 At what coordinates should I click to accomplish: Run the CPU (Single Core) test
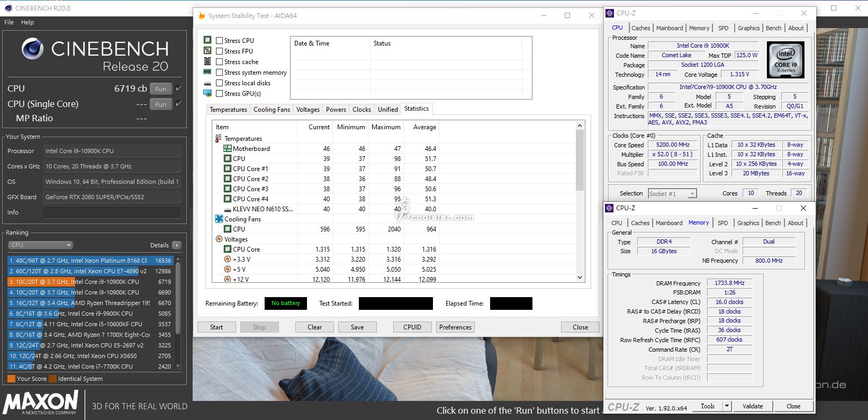[x=161, y=104]
